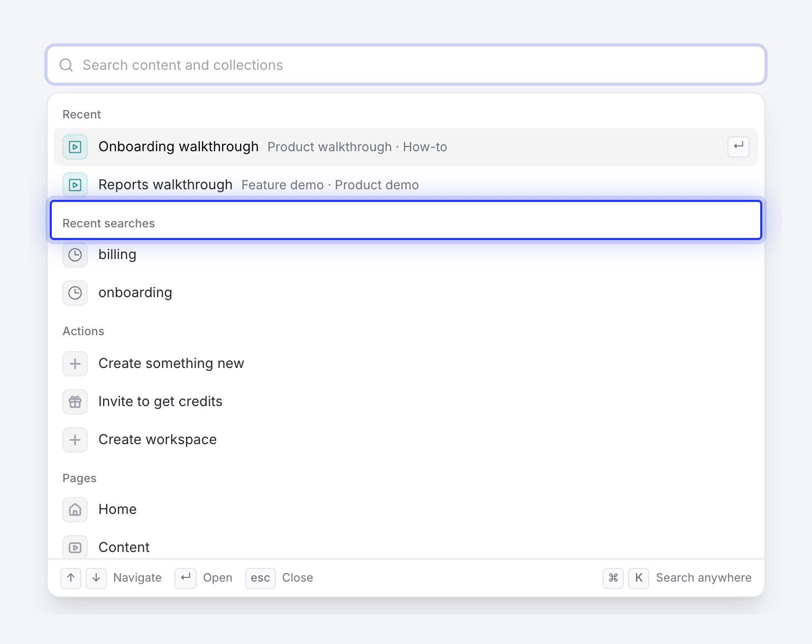Select the recent search onboarding
812x644 pixels.
coord(405,293)
